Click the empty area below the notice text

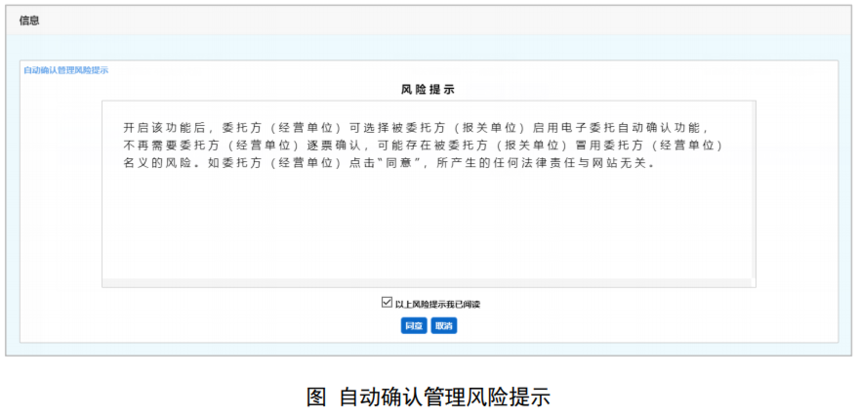point(428,230)
